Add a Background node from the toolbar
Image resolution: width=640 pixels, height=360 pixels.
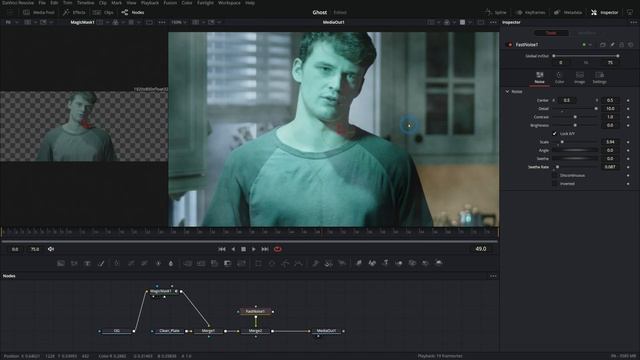pyautogui.click(x=61, y=263)
